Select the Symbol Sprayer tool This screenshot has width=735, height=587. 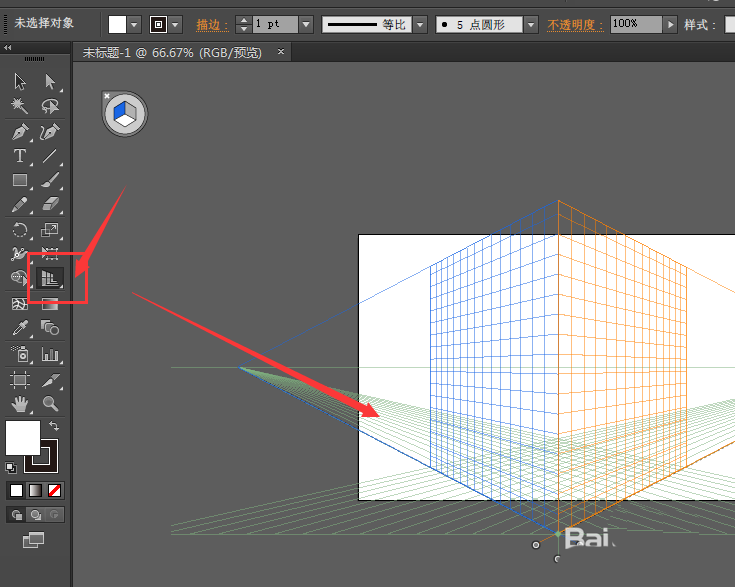click(20, 354)
